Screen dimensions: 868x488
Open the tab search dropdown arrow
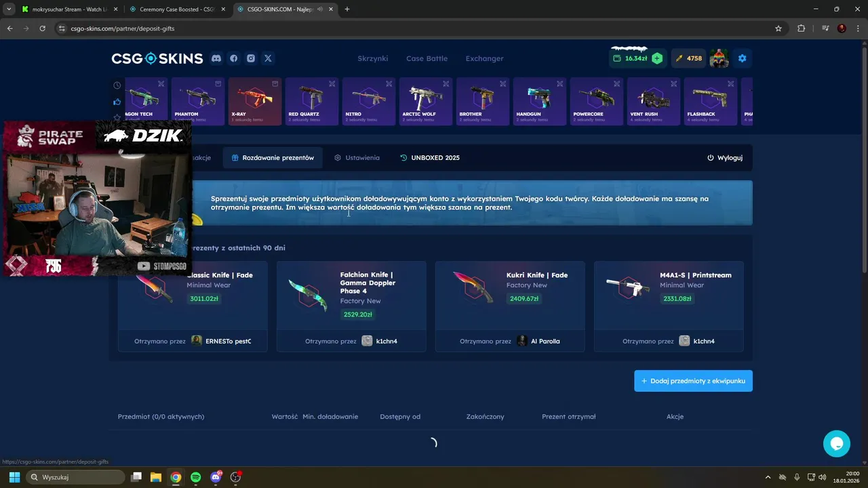tap(9, 9)
